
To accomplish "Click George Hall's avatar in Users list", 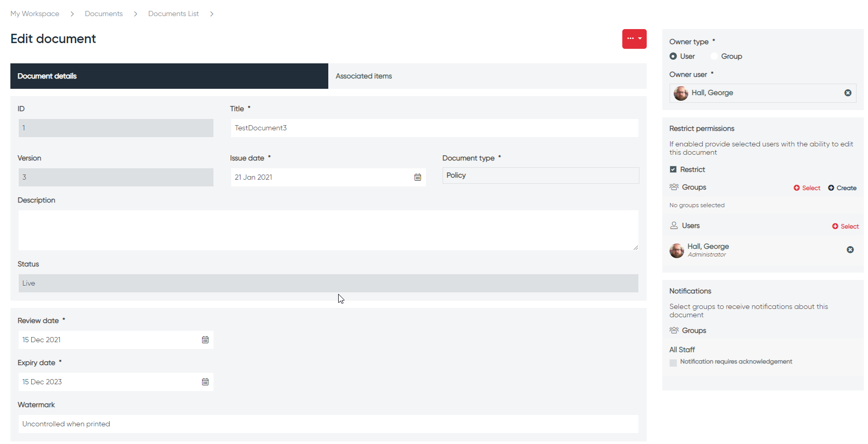I will click(x=677, y=251).
